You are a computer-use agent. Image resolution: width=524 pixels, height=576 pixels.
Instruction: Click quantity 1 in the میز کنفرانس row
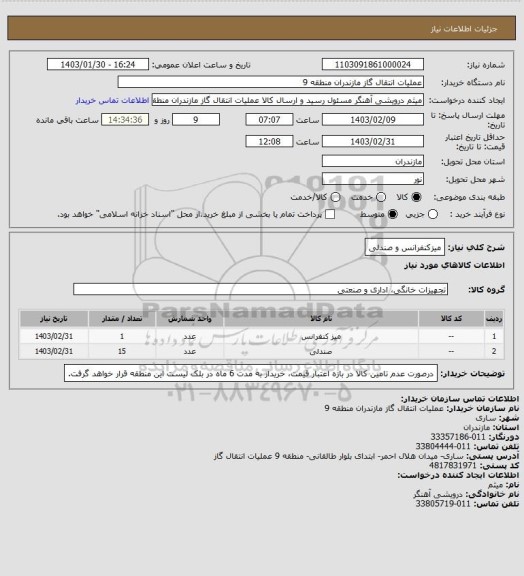pyautogui.click(x=122, y=336)
